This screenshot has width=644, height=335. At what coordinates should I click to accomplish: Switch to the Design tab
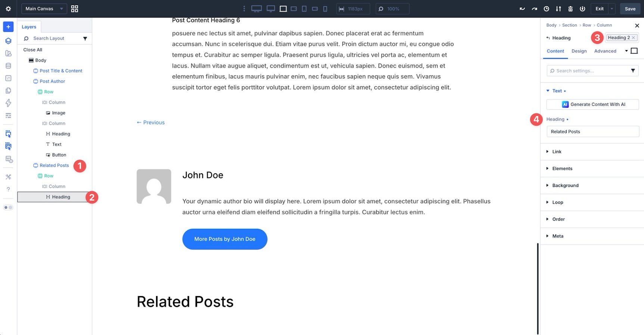579,51
